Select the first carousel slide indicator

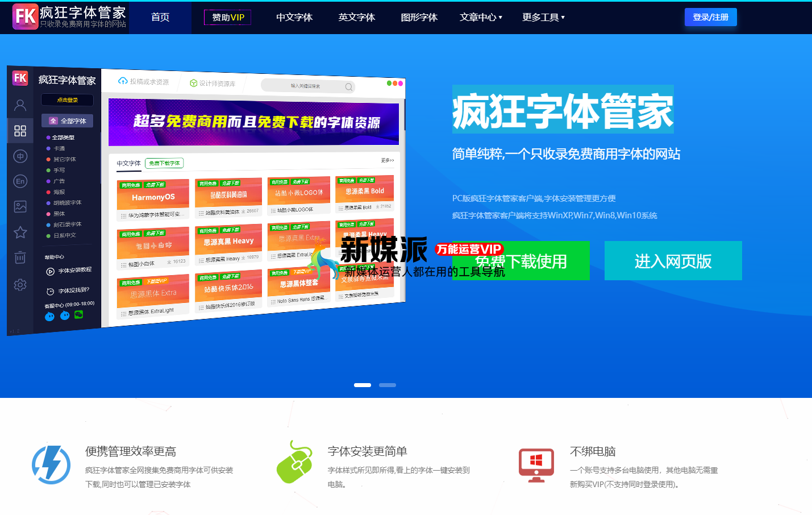click(x=363, y=385)
